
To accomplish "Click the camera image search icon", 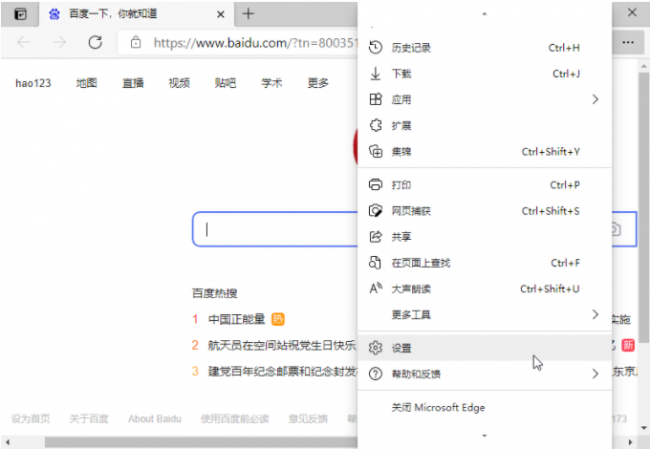I will tap(616, 229).
